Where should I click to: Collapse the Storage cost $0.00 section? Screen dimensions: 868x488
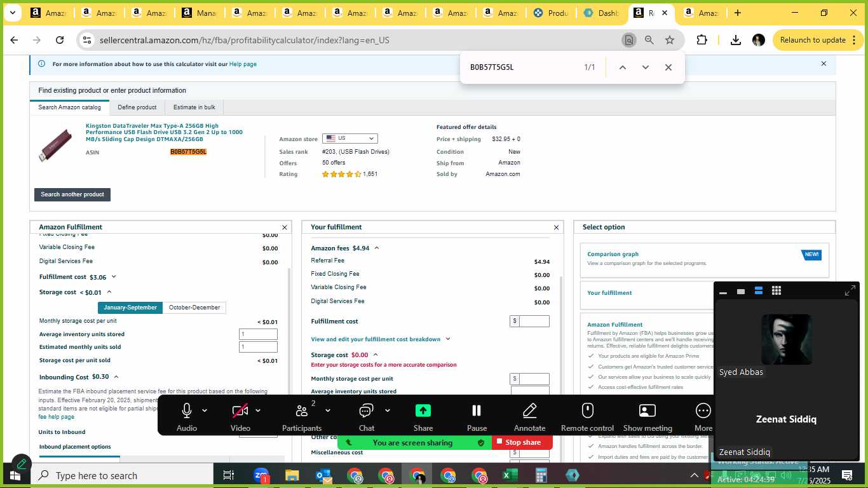[376, 355]
